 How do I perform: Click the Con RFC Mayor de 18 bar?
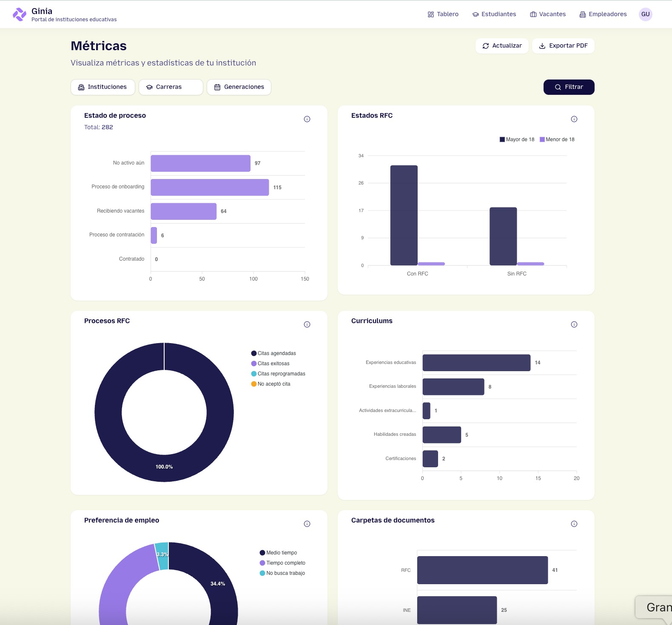(x=404, y=216)
